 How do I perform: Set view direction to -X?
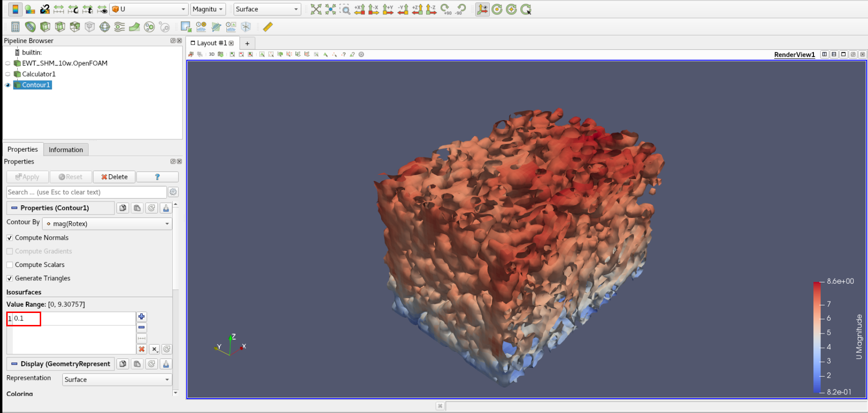[374, 9]
